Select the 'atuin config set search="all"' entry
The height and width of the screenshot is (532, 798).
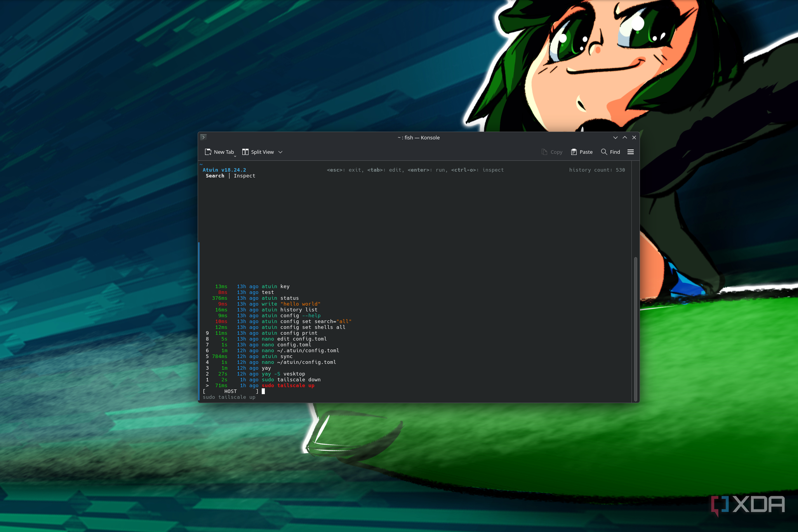(x=306, y=322)
